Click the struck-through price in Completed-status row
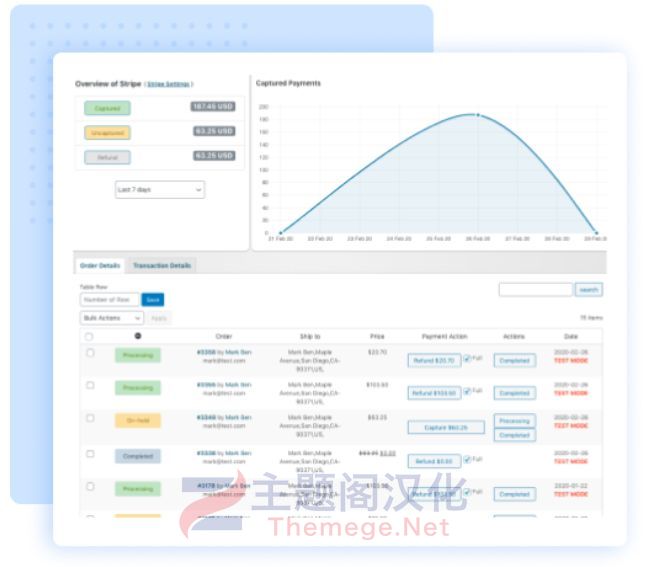Screen dimensions: 649x567 [x=368, y=454]
